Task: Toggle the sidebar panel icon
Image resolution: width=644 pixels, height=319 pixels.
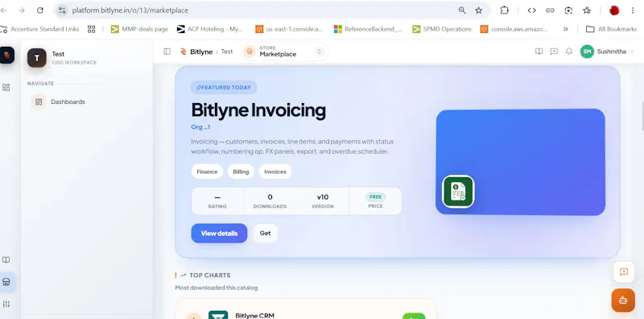Action: click(x=167, y=52)
